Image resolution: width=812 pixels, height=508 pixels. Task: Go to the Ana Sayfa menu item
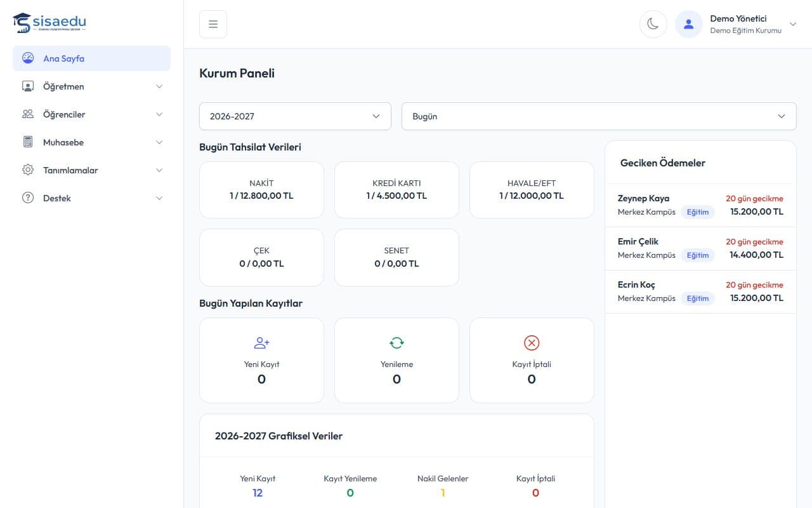tap(91, 58)
